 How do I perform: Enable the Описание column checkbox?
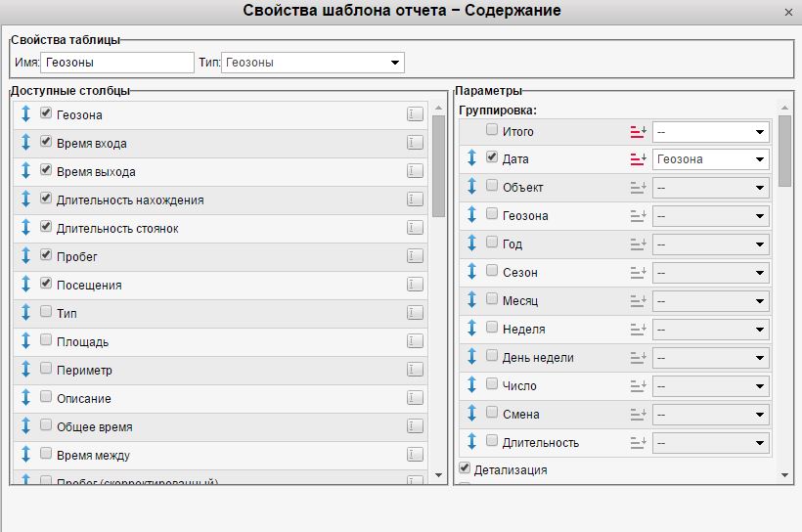coord(46,398)
